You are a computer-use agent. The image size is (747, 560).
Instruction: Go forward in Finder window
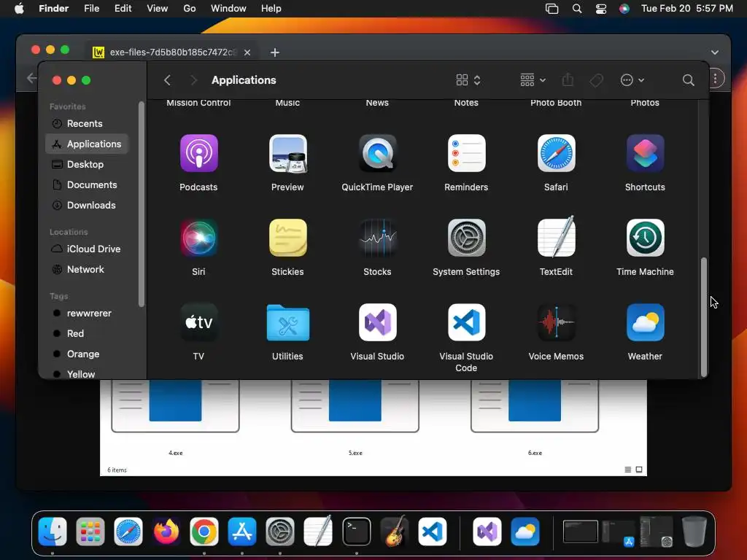(193, 80)
